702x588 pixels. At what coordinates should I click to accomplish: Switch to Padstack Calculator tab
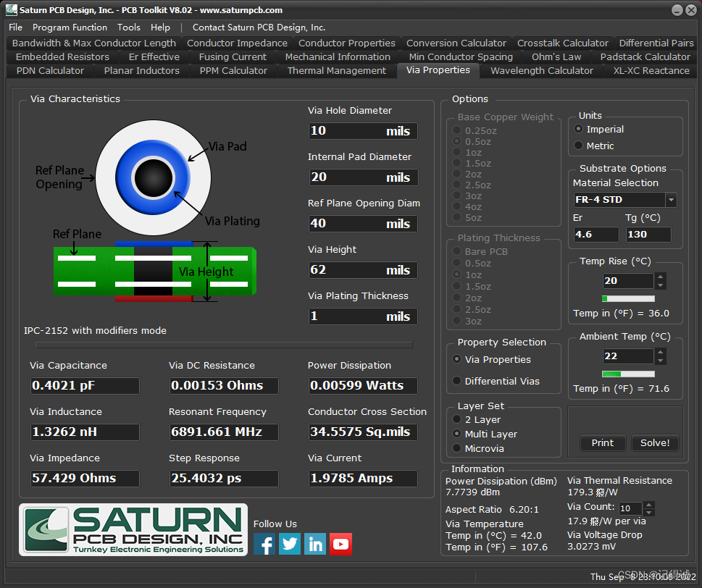tap(645, 56)
